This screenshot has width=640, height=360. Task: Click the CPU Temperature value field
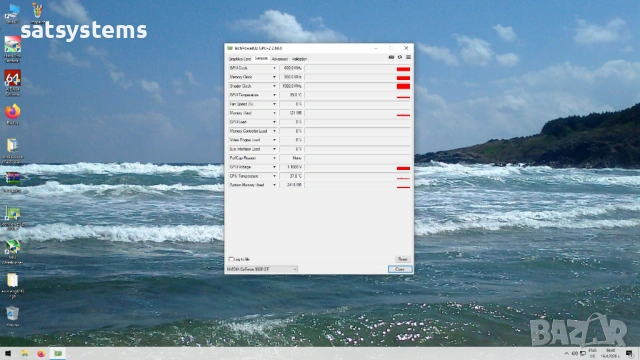291,176
